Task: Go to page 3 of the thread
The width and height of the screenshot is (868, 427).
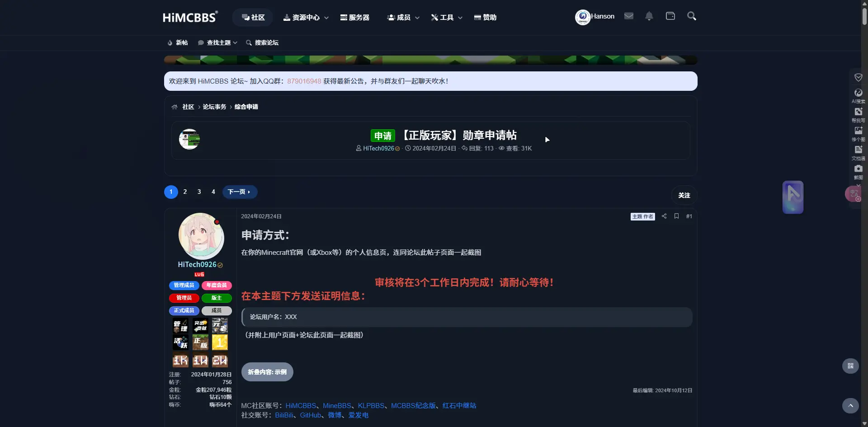Action: coord(199,192)
